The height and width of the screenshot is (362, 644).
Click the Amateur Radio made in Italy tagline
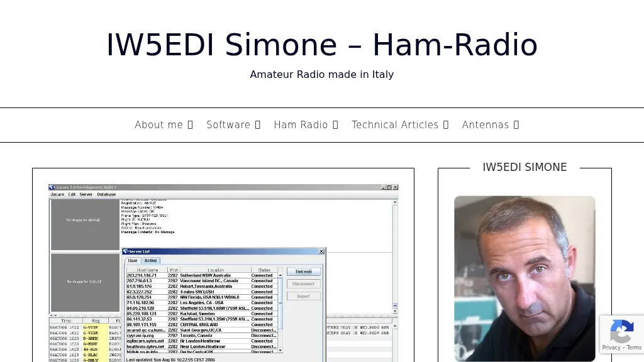tap(321, 74)
